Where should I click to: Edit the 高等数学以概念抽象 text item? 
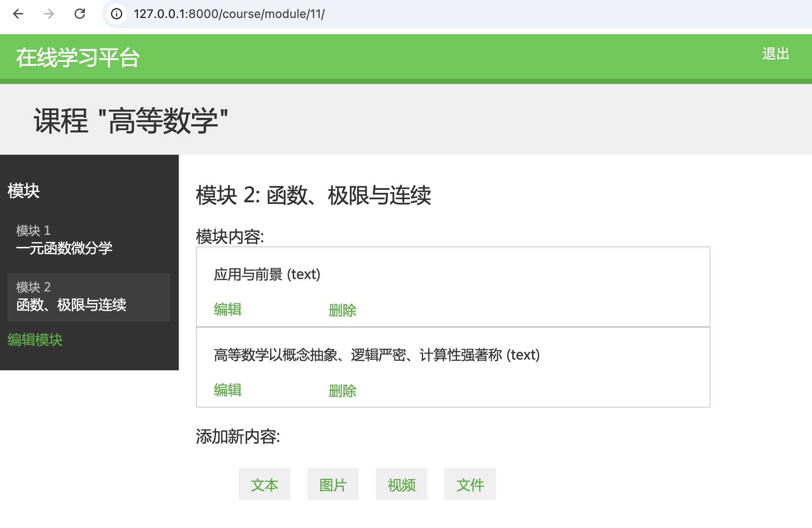coord(228,390)
